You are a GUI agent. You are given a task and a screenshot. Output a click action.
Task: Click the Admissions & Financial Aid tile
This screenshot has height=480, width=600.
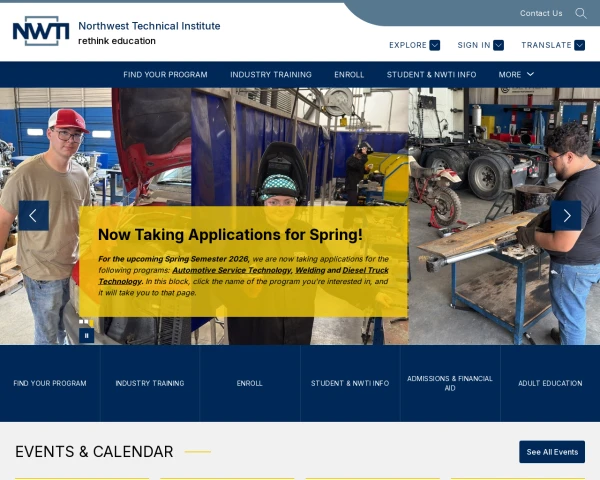point(450,383)
